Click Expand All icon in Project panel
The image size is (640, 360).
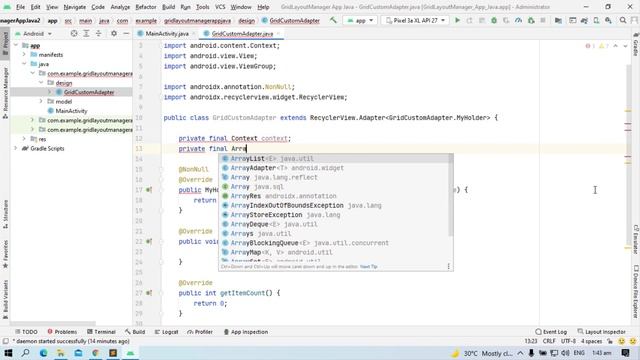click(x=86, y=33)
